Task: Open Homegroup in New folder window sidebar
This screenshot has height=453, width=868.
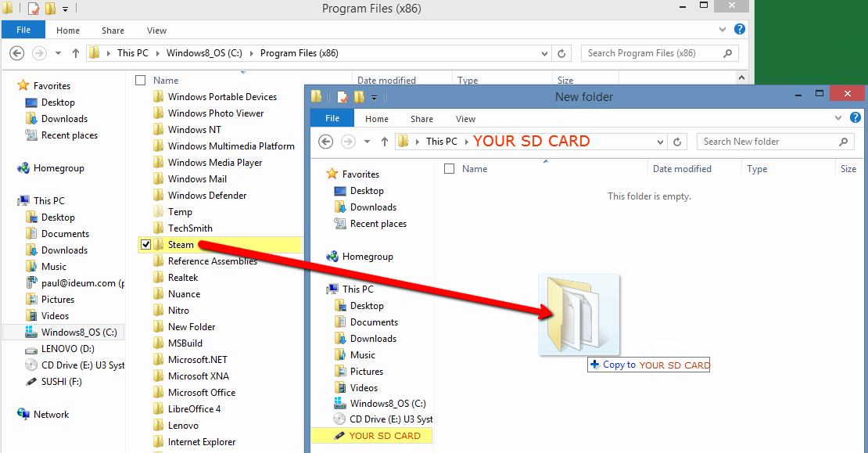Action: (x=359, y=257)
